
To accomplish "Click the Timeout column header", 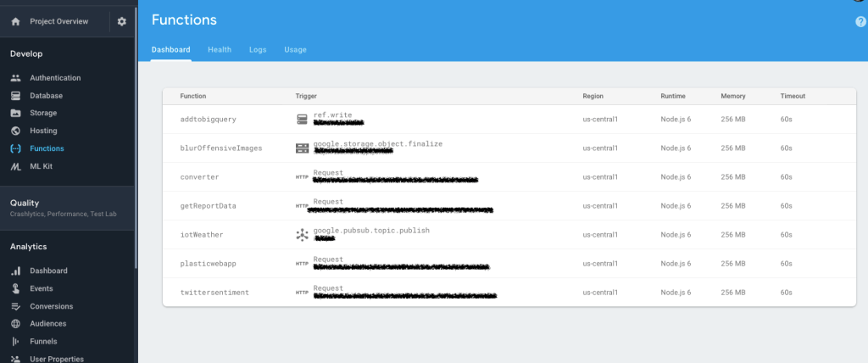I will (793, 97).
